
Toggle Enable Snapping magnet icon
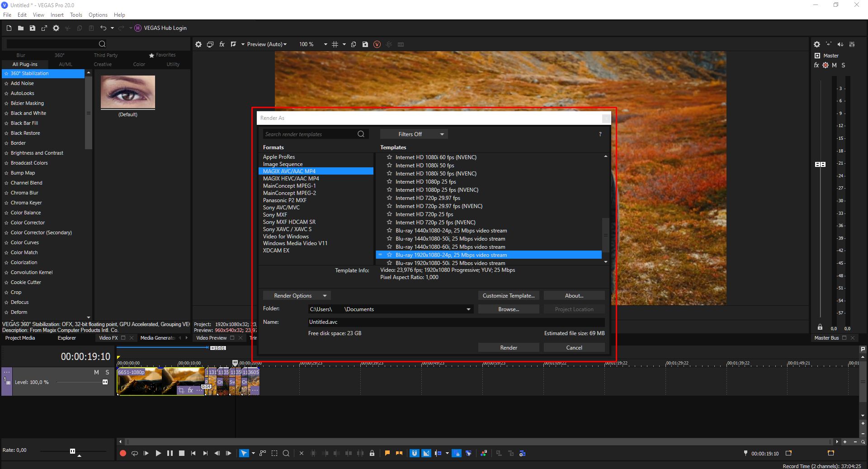click(x=415, y=453)
